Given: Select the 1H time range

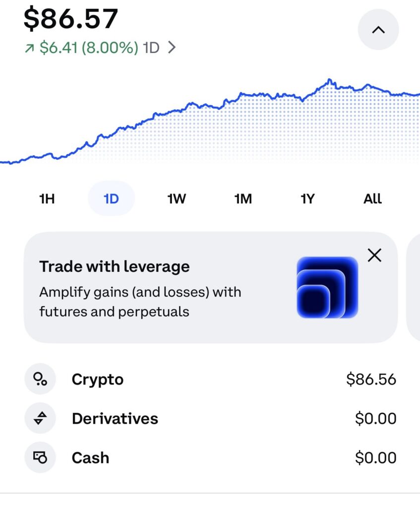Looking at the screenshot, I should coord(47,199).
